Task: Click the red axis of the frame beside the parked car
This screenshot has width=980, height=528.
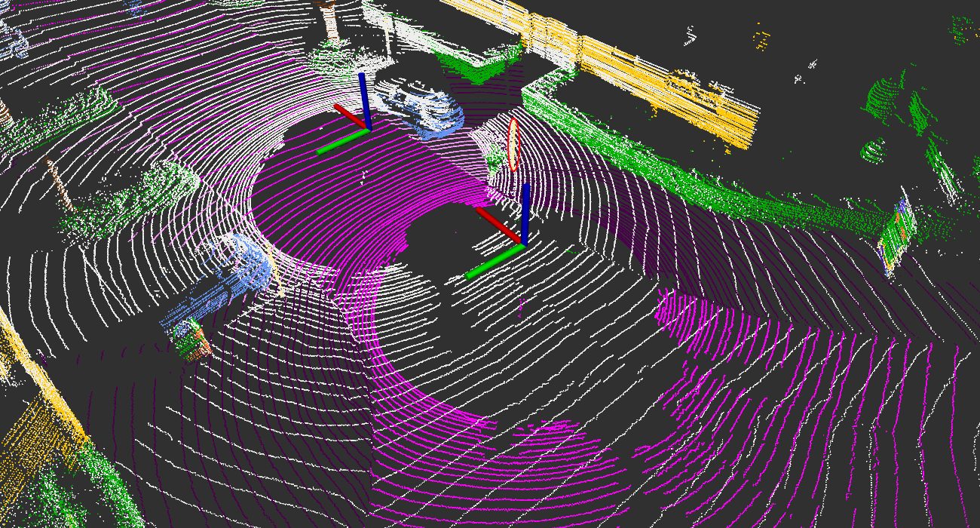Action: (351, 117)
